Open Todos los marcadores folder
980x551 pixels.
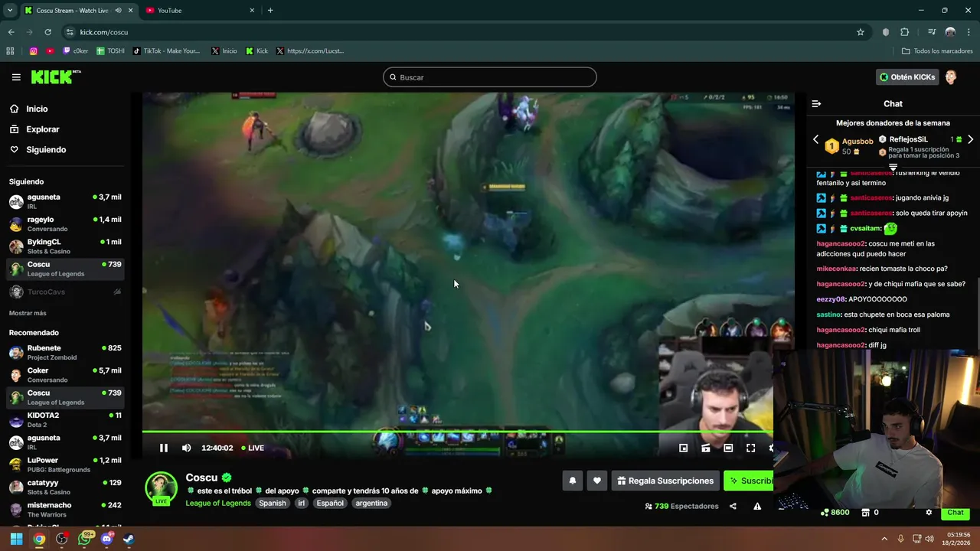(937, 51)
